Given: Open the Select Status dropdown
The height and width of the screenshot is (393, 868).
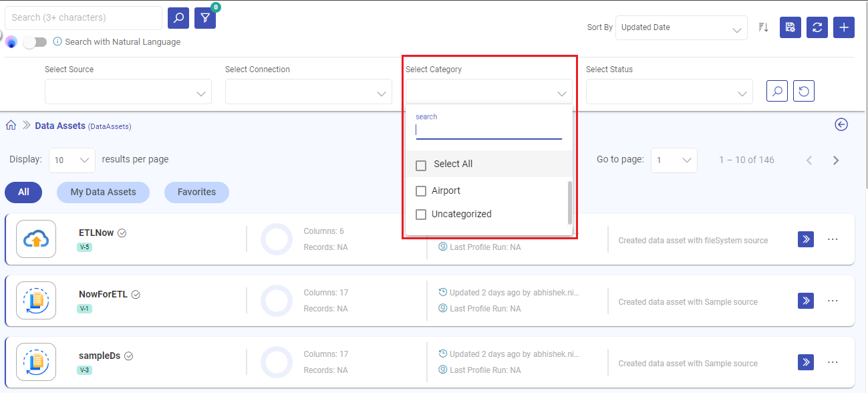Looking at the screenshot, I should pos(669,91).
